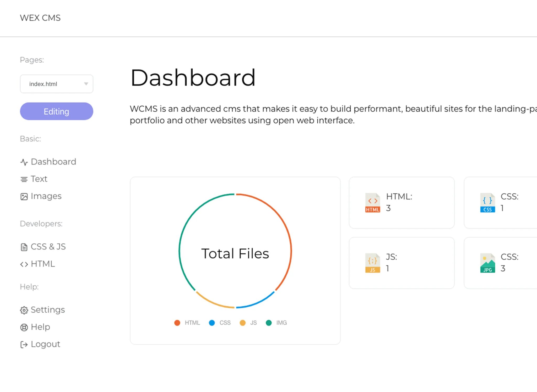
Task: Click the Dashboard activity pulse icon
Action: pos(24,162)
